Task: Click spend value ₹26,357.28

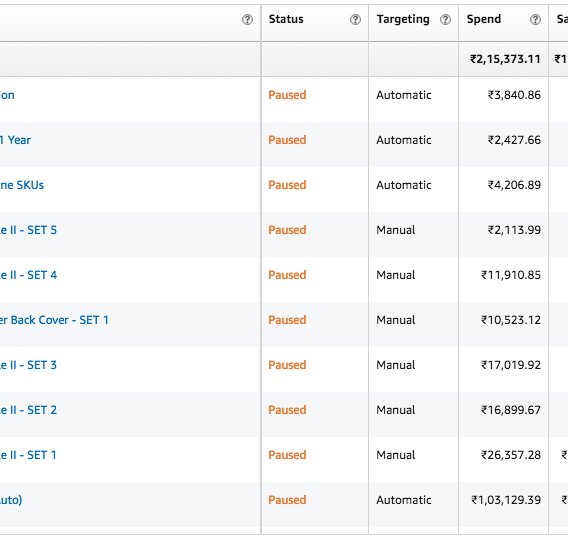Action: (511, 455)
